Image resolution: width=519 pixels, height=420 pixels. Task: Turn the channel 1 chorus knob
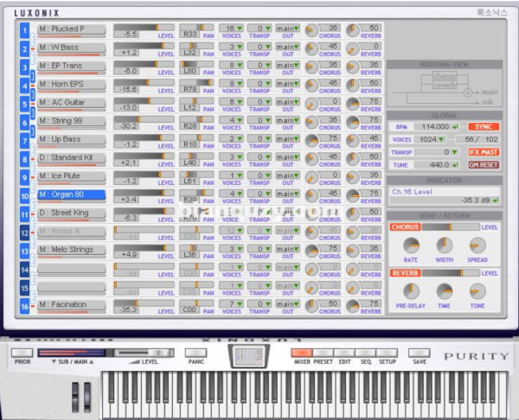click(x=312, y=31)
